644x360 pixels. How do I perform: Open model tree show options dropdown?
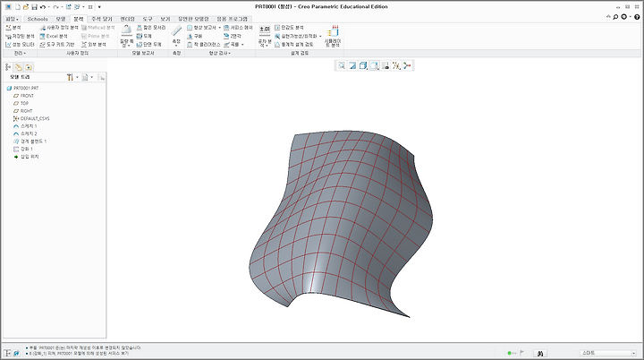pyautogui.click(x=87, y=77)
